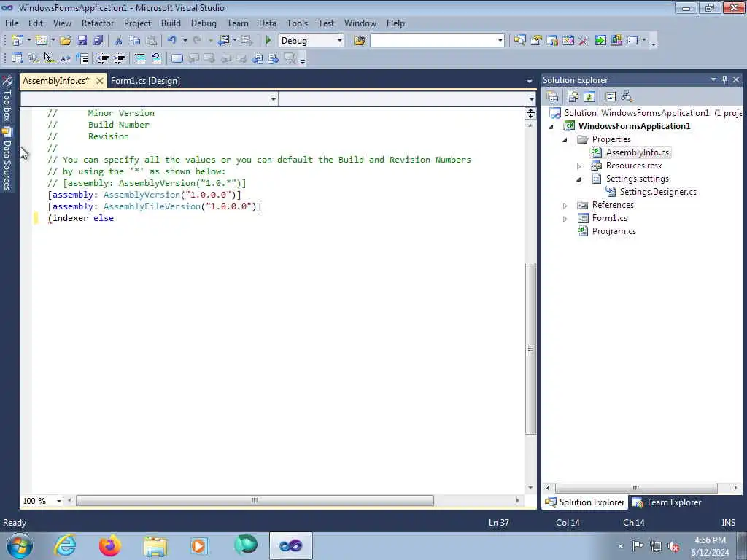Open the collapsed Data Sources side panel
Image resolution: width=747 pixels, height=560 pixels.
tap(7, 159)
